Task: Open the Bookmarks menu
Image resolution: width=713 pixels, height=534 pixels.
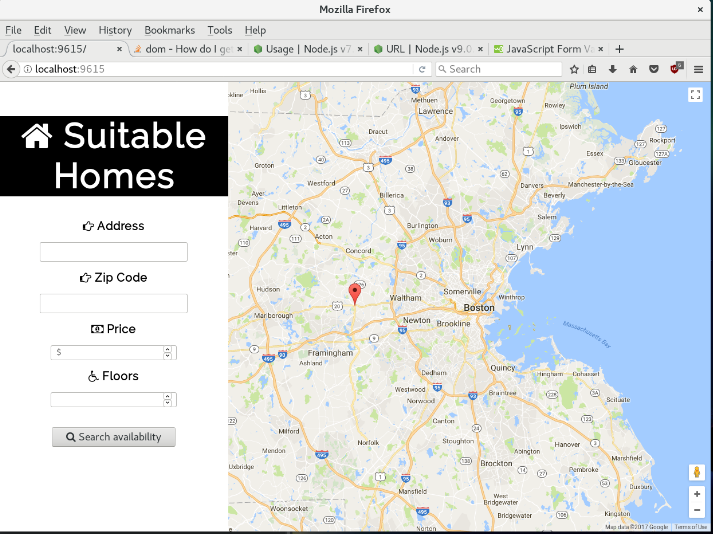Action: (170, 30)
